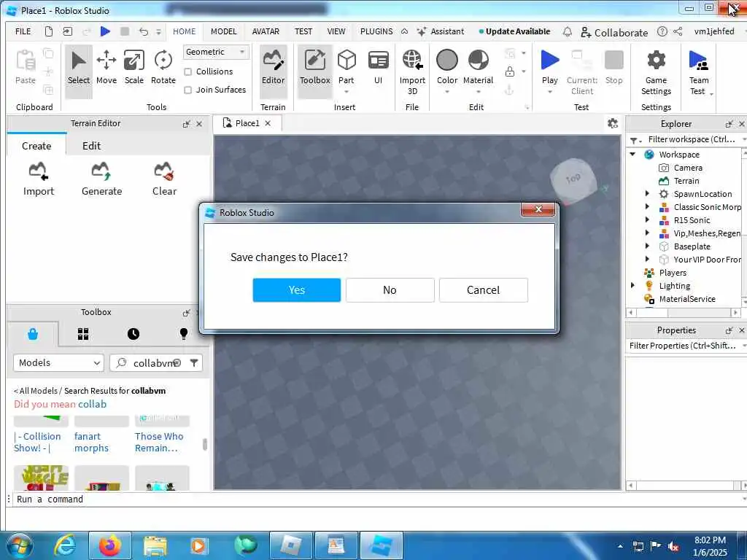
Task: Switch to Terrain Editor Edit tab
Action: (91, 146)
